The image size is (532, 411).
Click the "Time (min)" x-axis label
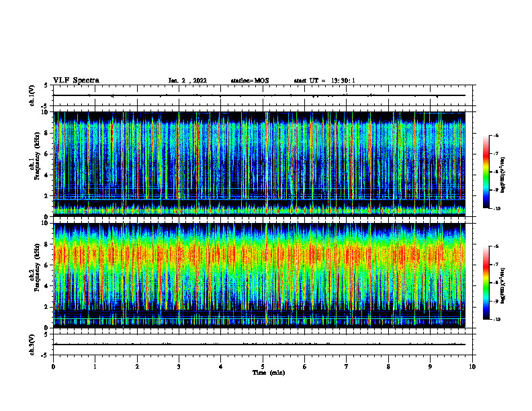pyautogui.click(x=269, y=373)
